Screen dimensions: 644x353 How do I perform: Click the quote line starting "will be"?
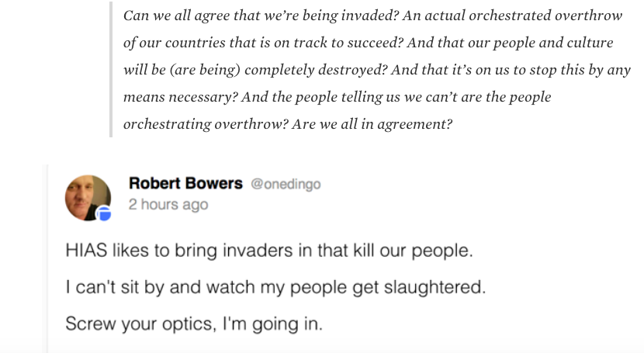tap(377, 70)
